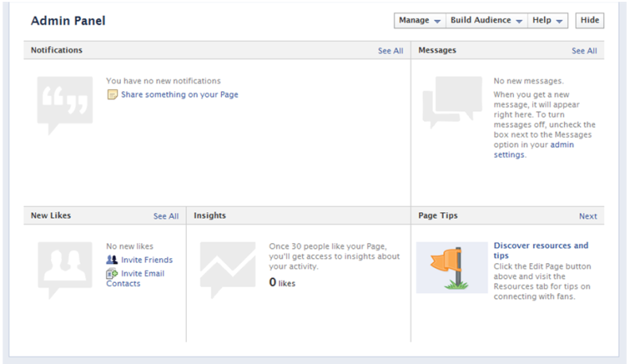Click the Insights line chart icon
This screenshot has height=364, width=630.
[227, 270]
